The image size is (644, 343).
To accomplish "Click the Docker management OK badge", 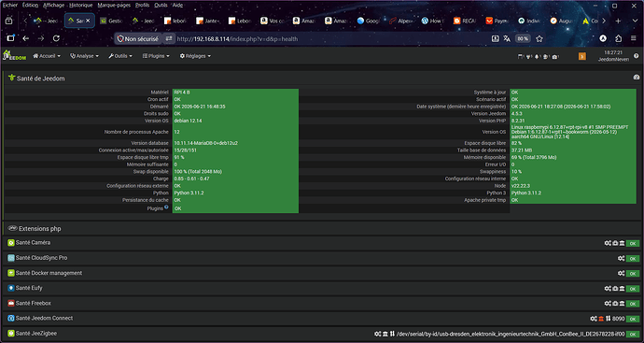I will (633, 274).
